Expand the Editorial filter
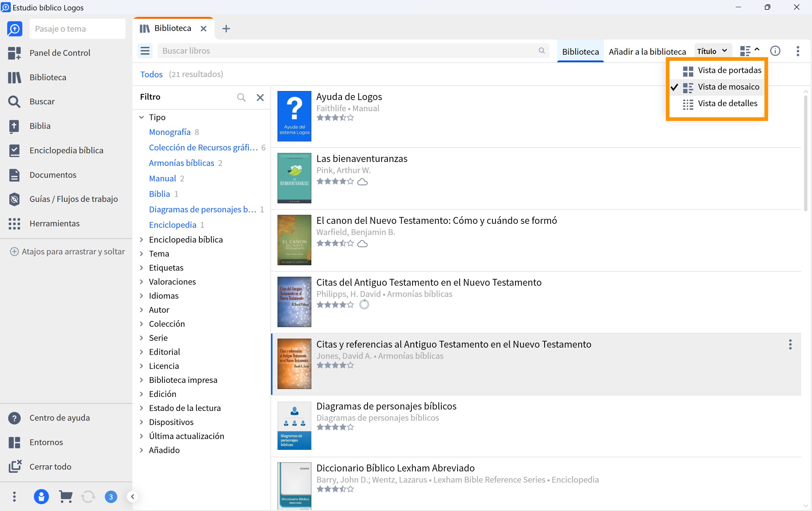 point(141,352)
